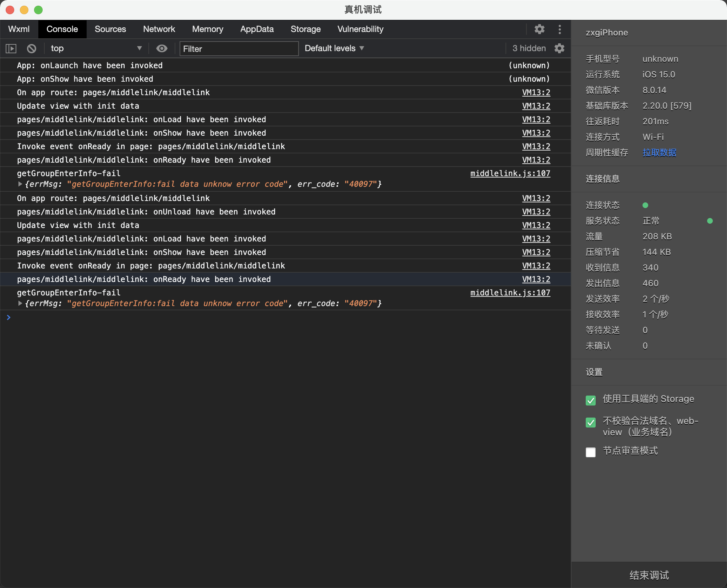The image size is (727, 588).
Task: Click the end debugging button
Action: click(x=649, y=575)
